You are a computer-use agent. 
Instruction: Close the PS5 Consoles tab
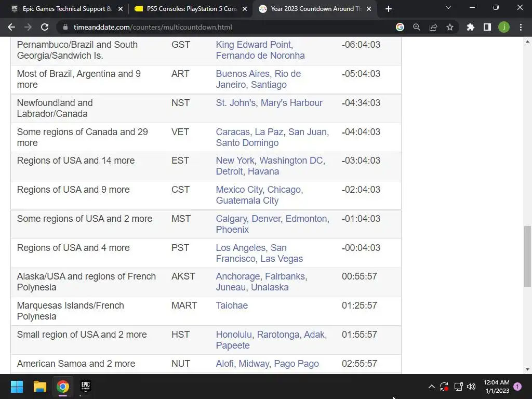[245, 9]
